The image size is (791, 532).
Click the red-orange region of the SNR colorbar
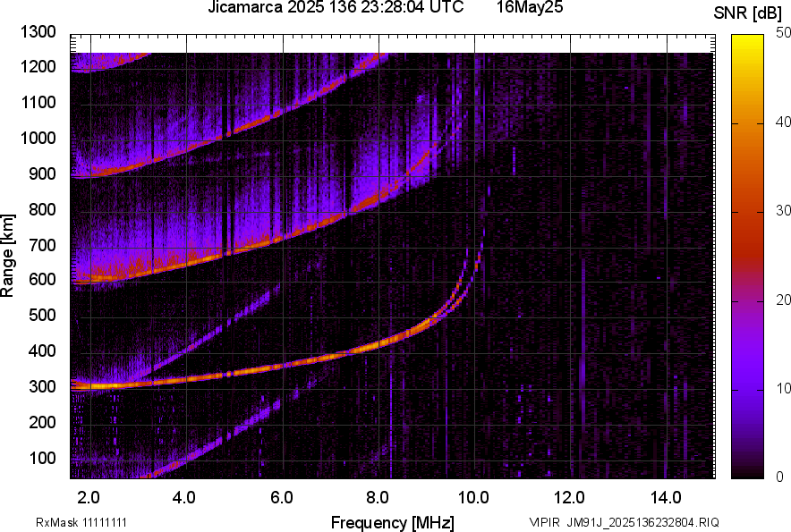coord(748,202)
